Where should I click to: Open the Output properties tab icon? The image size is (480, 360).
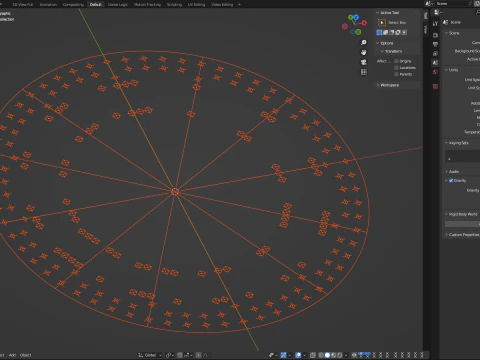[435, 44]
